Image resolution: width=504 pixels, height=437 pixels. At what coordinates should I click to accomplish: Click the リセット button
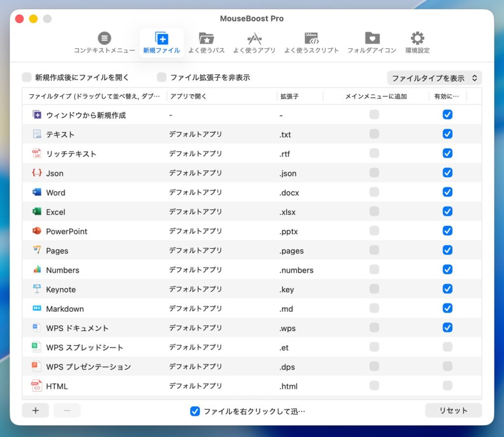(453, 410)
